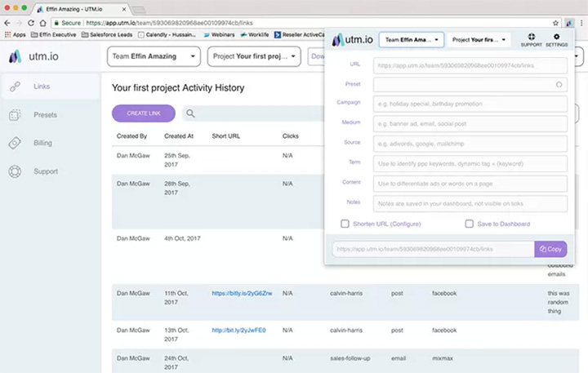Click the browser forward arrow
588x373 pixels.
(x=20, y=23)
